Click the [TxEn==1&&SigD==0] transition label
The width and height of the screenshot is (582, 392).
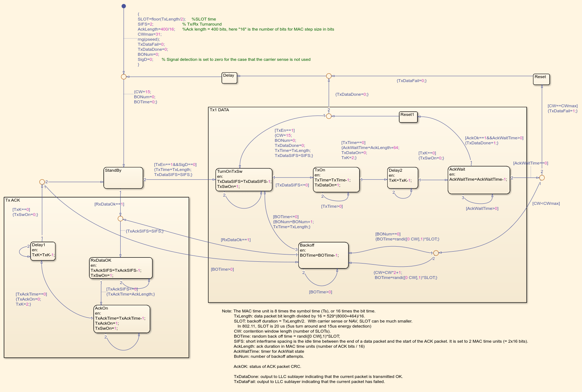click(175, 165)
